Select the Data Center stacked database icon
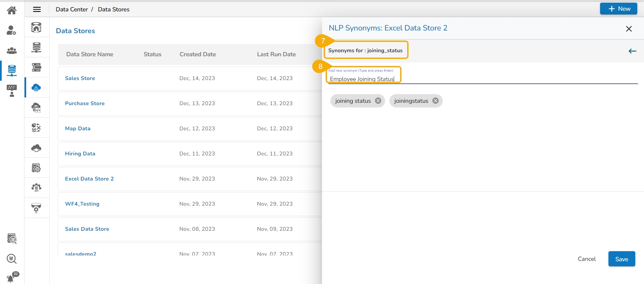The image size is (644, 284). click(12, 70)
